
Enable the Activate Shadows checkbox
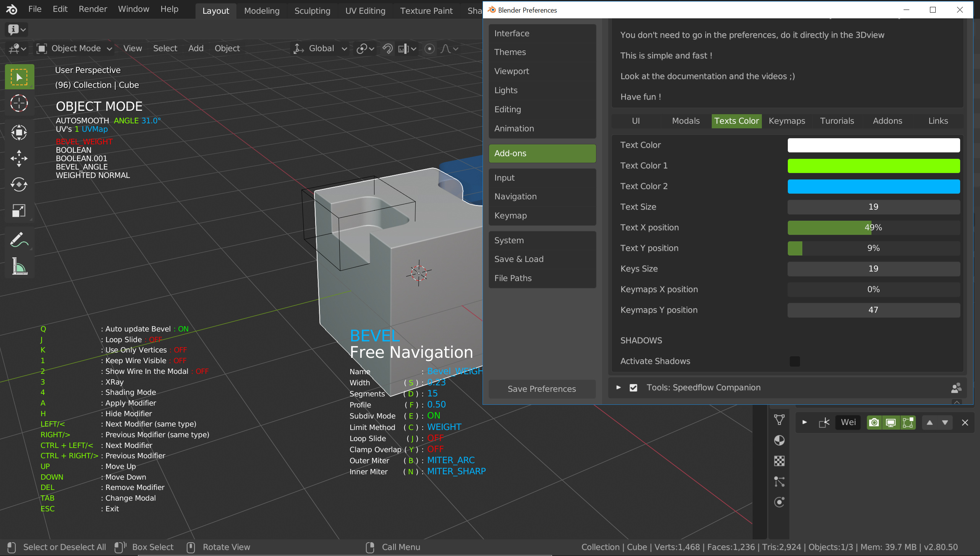click(x=795, y=361)
